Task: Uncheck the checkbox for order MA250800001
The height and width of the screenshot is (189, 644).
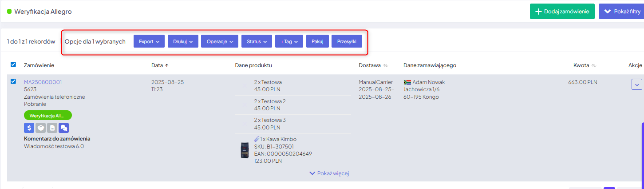Action: click(x=13, y=81)
